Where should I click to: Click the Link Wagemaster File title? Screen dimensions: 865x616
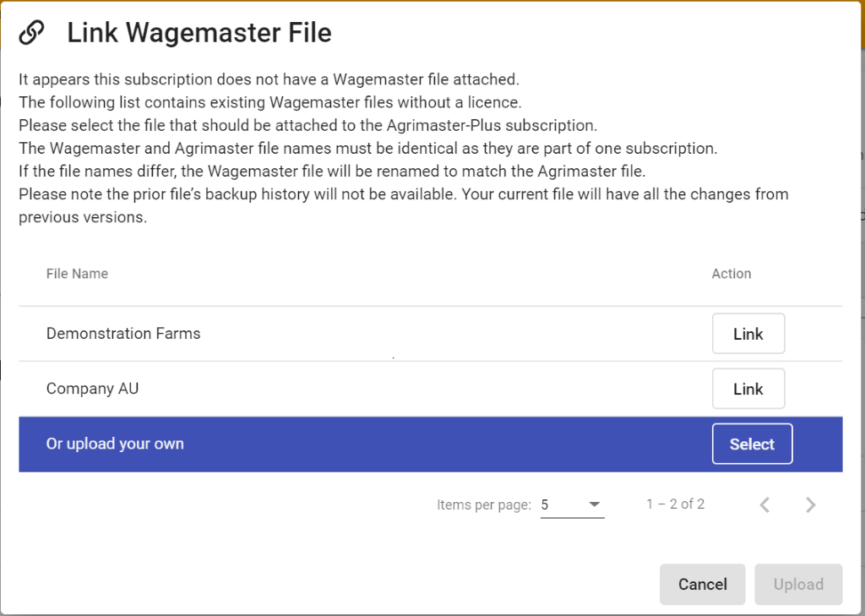[x=199, y=33]
